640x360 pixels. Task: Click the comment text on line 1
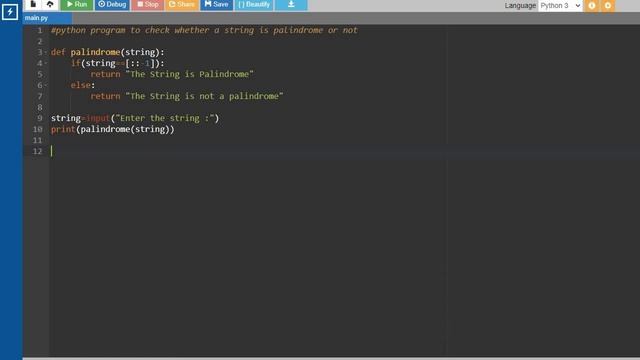[x=204, y=30]
